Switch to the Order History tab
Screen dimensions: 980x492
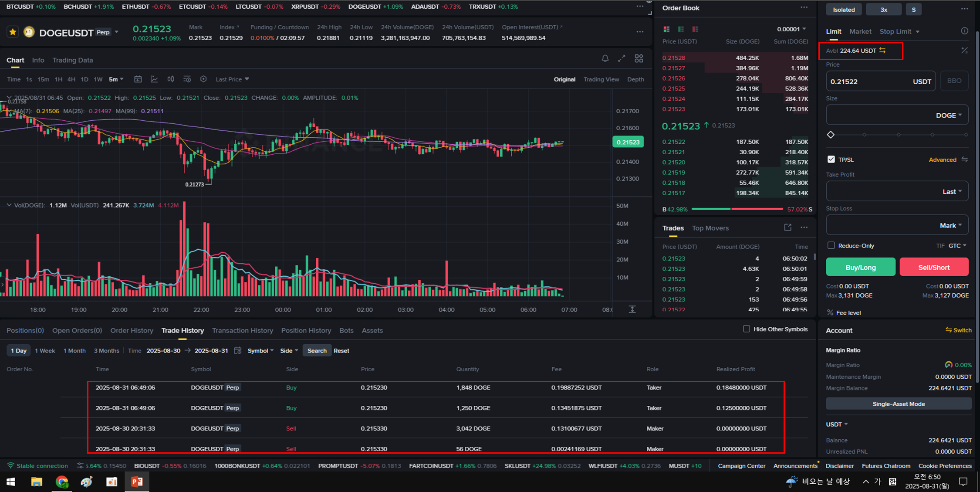click(x=132, y=330)
